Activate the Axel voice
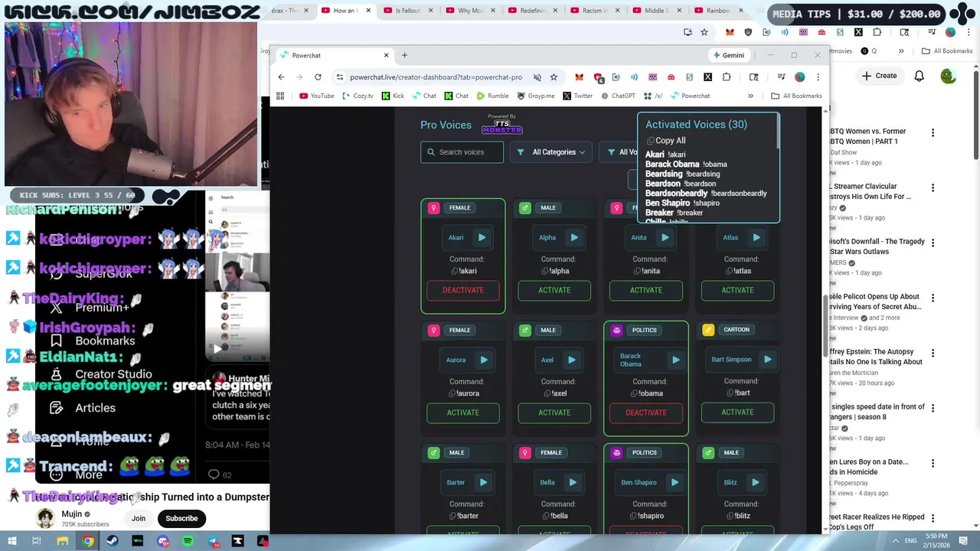 coord(554,412)
